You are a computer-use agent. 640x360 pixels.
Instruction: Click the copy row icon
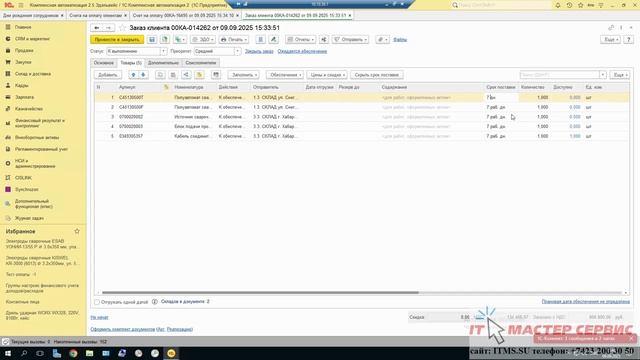coord(160,75)
